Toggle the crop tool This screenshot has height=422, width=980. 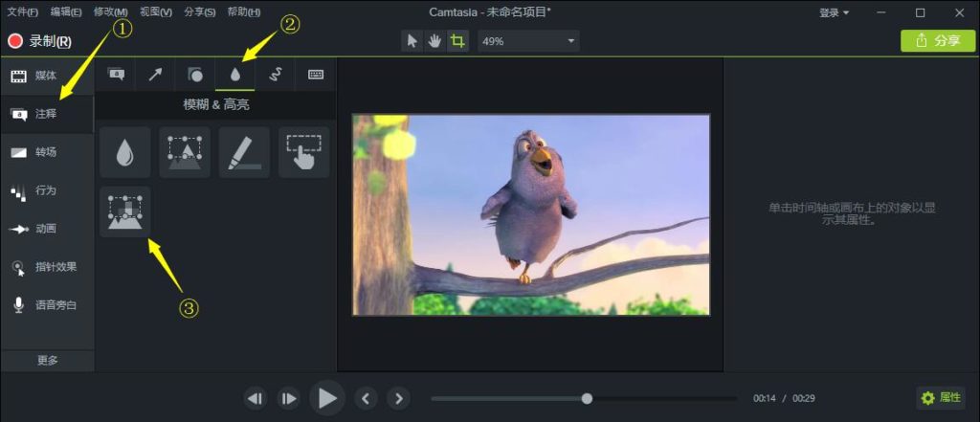coord(457,41)
